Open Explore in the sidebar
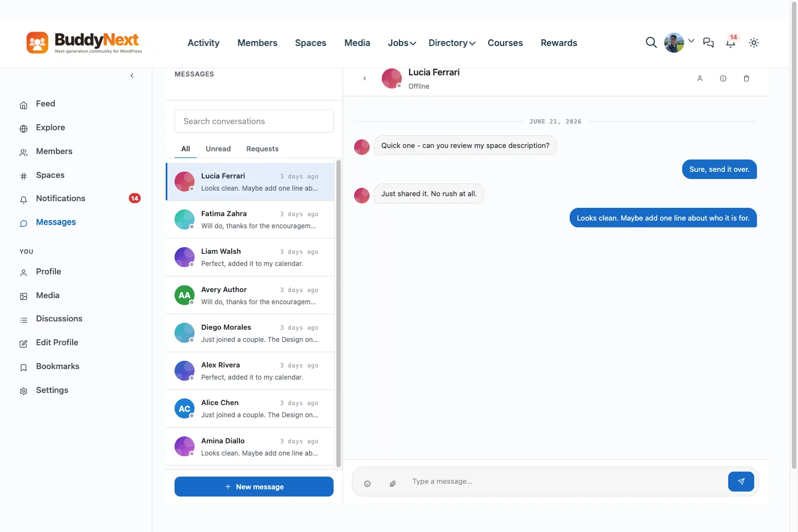 pyautogui.click(x=50, y=128)
